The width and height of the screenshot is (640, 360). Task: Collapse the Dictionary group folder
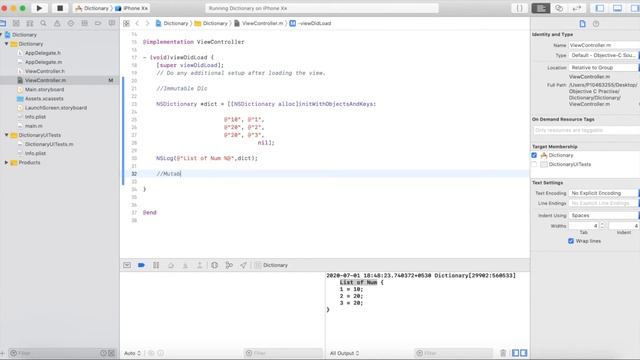click(7, 44)
